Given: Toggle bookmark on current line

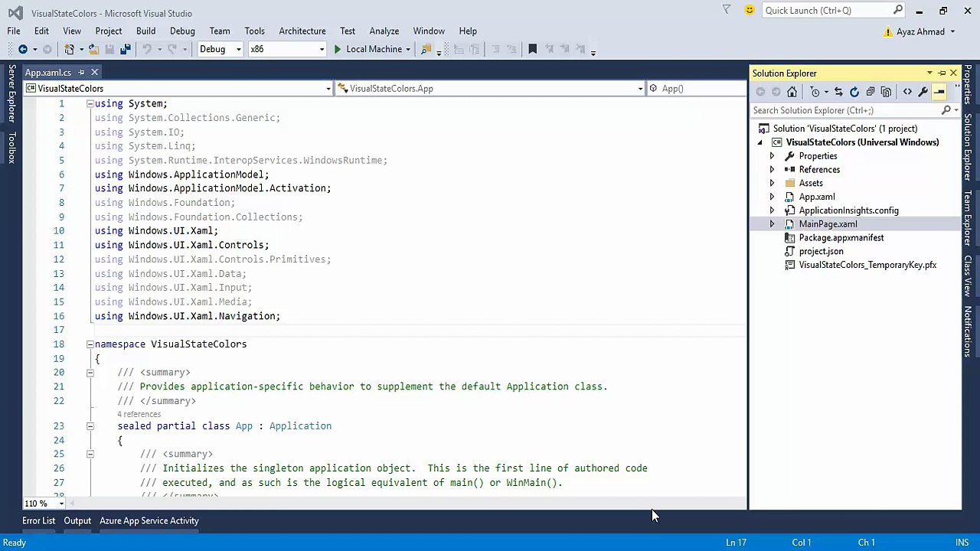Looking at the screenshot, I should pos(533,49).
